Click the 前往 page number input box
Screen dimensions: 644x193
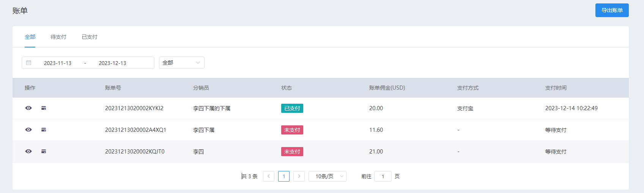coord(383,176)
